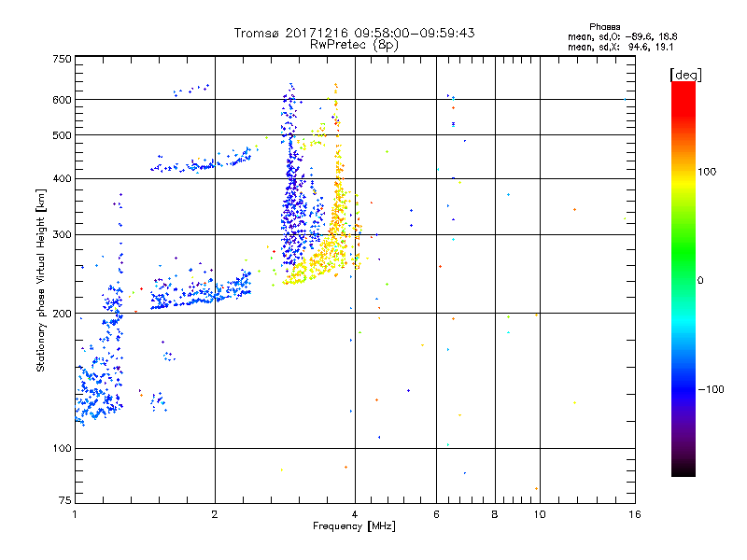Click the x-axis '6' tick label
The height and width of the screenshot is (560, 747).
(x=436, y=514)
